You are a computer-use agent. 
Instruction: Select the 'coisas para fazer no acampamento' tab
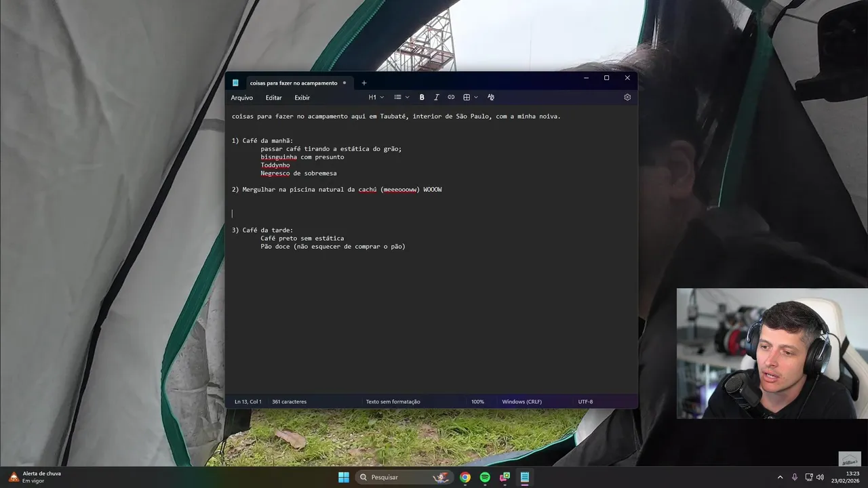point(293,83)
